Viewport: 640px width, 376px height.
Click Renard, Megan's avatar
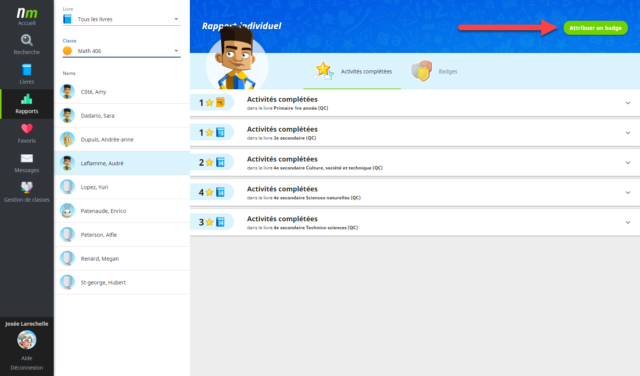(x=67, y=258)
